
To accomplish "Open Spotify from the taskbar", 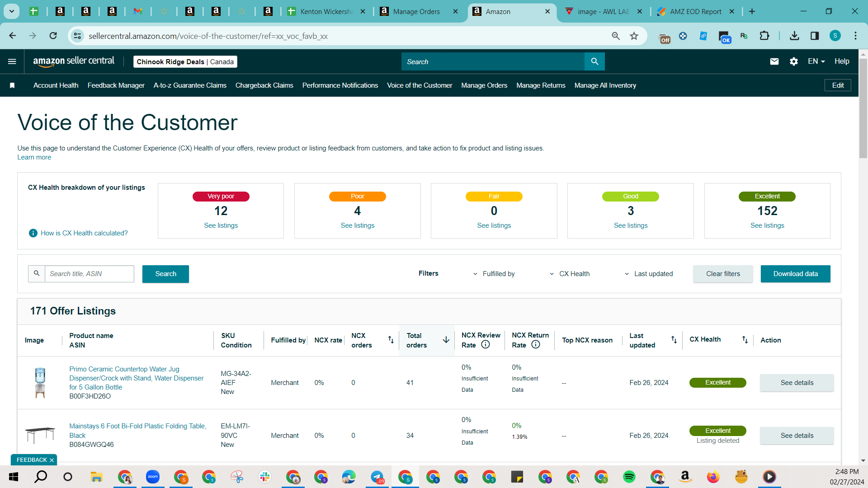I will (x=629, y=477).
